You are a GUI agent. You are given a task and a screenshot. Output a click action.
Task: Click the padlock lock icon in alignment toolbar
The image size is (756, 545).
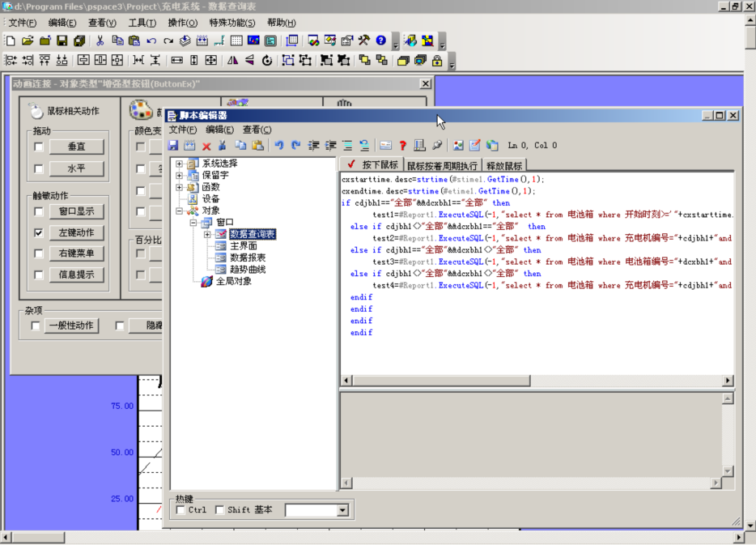[437, 61]
